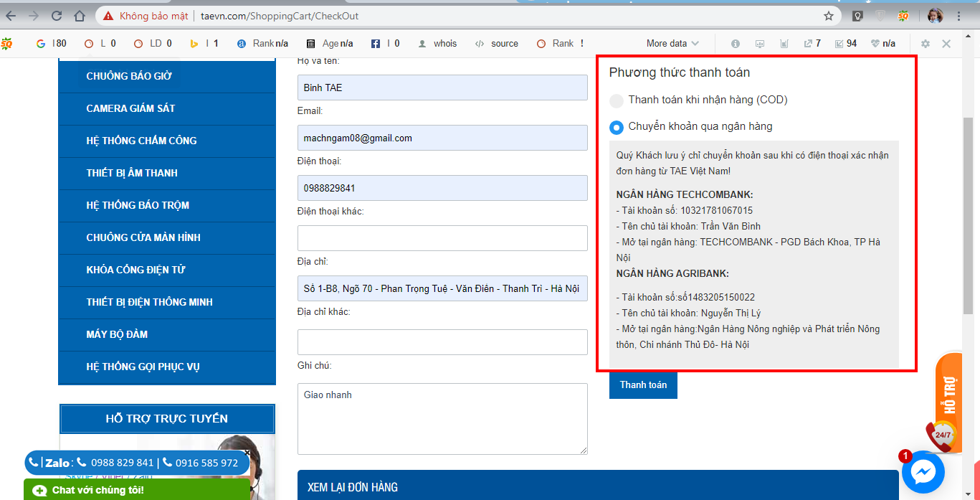The image size is (980, 500).
Task: Open HỆ THỐNG GỌI PHỤC VỤ category
Action: click(x=167, y=367)
